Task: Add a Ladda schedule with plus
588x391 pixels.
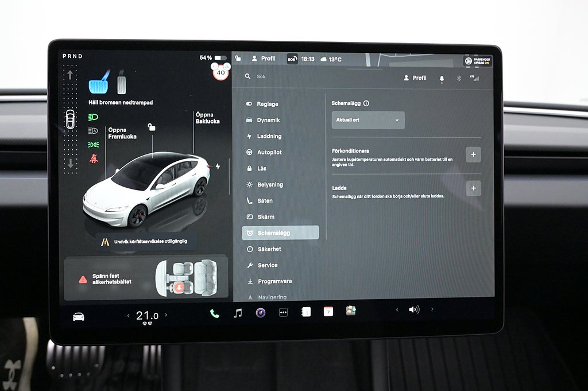Action: point(473,188)
